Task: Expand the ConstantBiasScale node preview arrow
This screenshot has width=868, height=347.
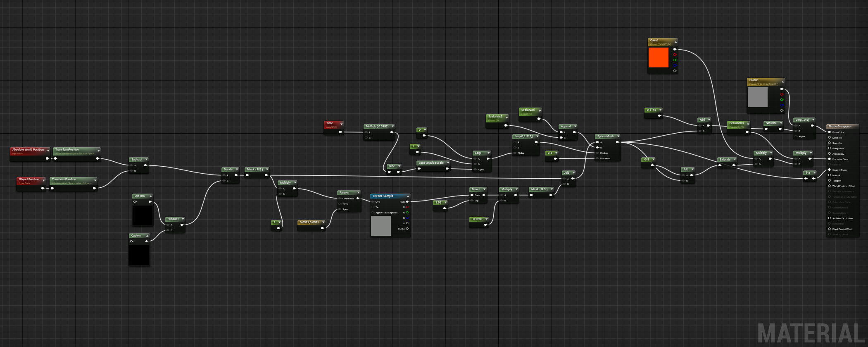Action: [x=447, y=163]
